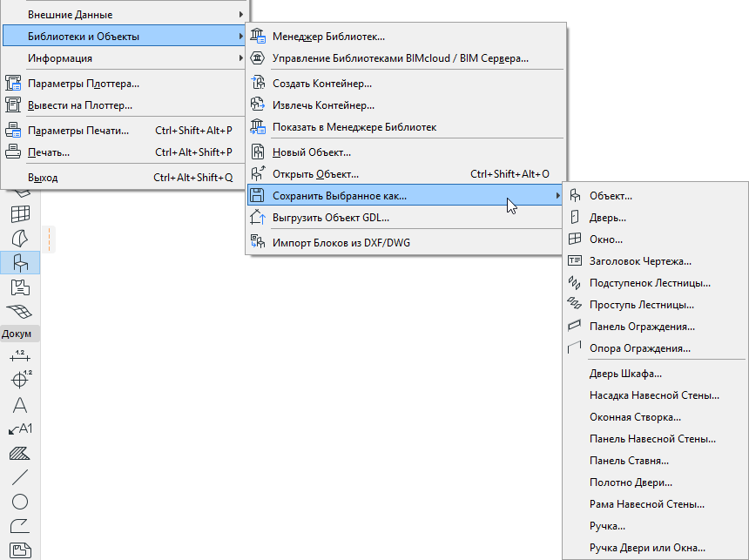Save selection as Опора Ограждения
This screenshot has width=749, height=560.
(655, 347)
